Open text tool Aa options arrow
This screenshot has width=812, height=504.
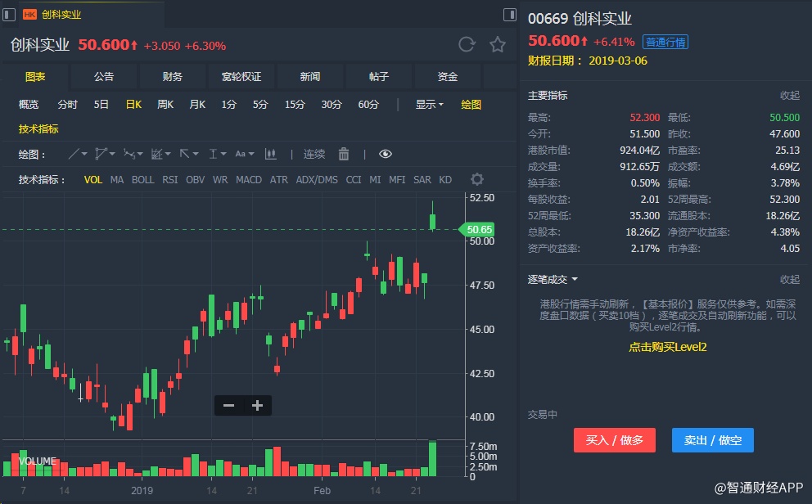[x=251, y=154]
